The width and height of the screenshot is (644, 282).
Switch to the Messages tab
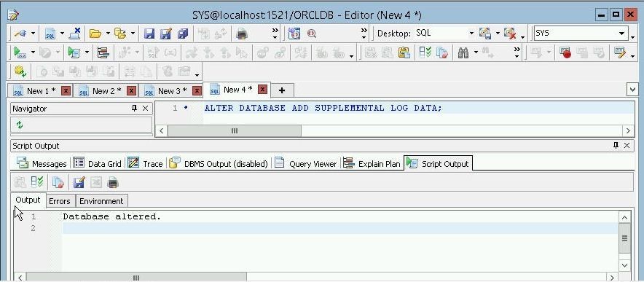(42, 164)
